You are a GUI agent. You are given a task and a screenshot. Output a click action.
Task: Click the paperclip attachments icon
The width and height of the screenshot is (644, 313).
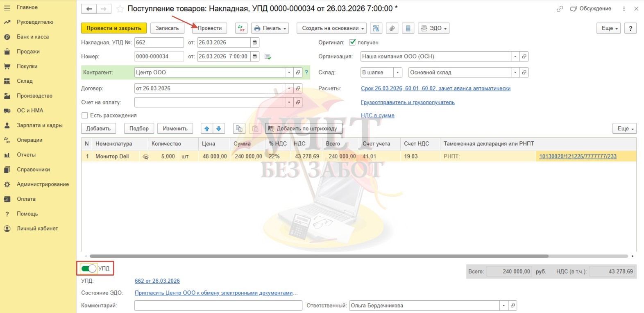392,28
